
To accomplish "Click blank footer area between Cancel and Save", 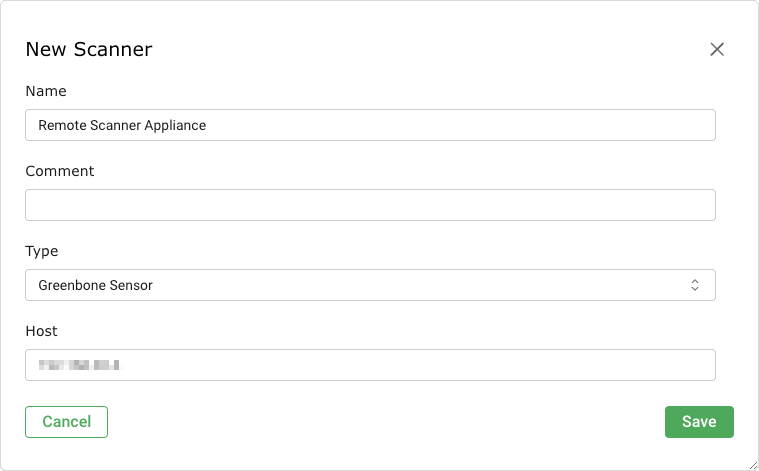I will (x=385, y=422).
